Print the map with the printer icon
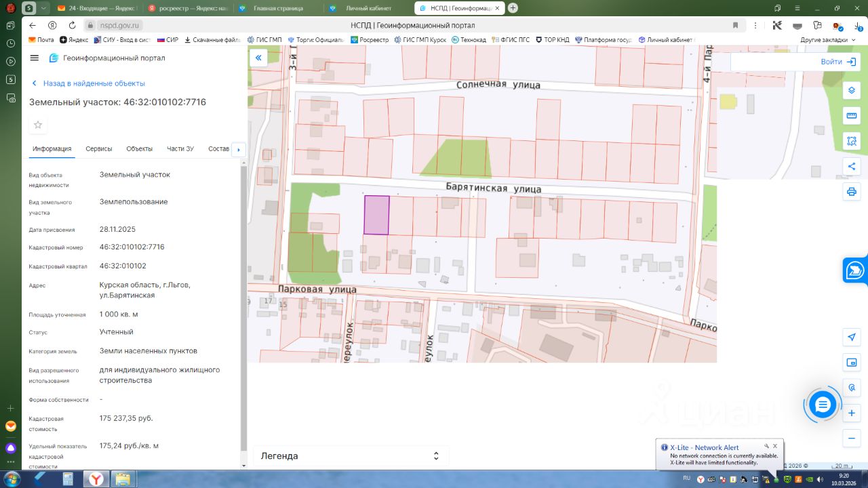The image size is (868, 488). [852, 192]
